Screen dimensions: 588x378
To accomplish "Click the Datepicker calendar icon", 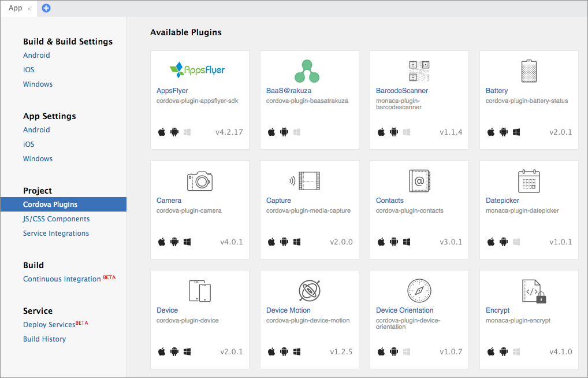I will 529,181.
